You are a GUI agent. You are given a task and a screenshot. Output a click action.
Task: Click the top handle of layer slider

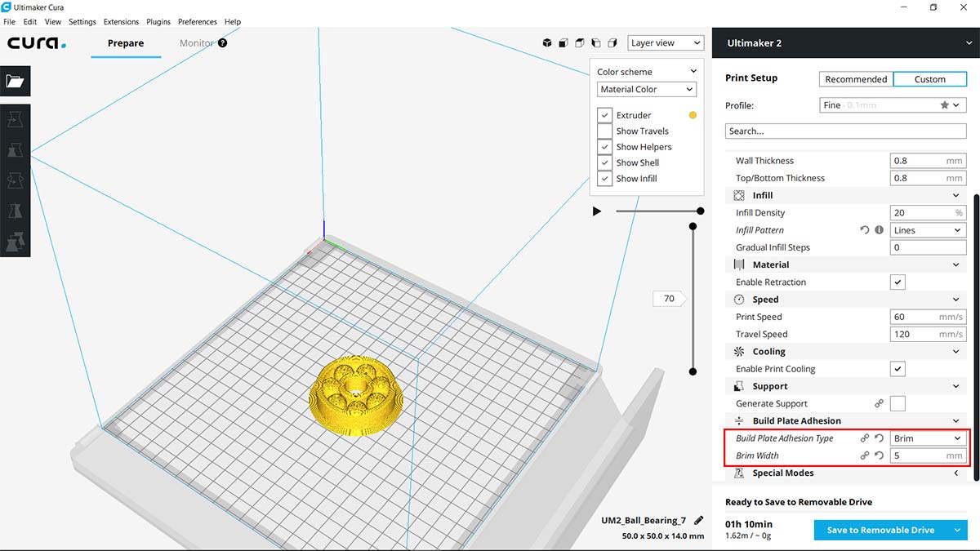pyautogui.click(x=693, y=226)
